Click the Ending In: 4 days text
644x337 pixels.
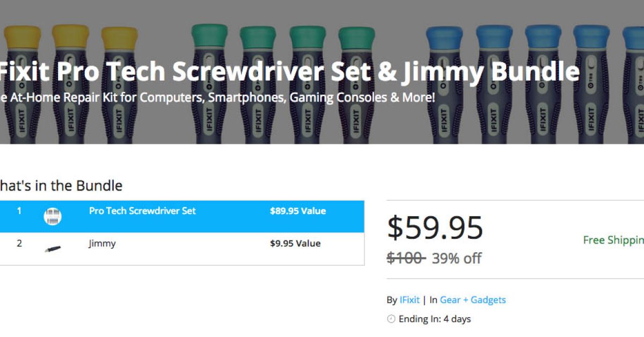[435, 319]
